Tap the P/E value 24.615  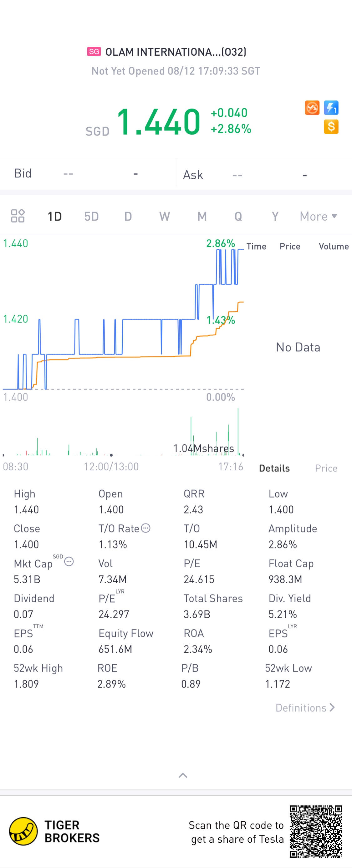coord(199,579)
